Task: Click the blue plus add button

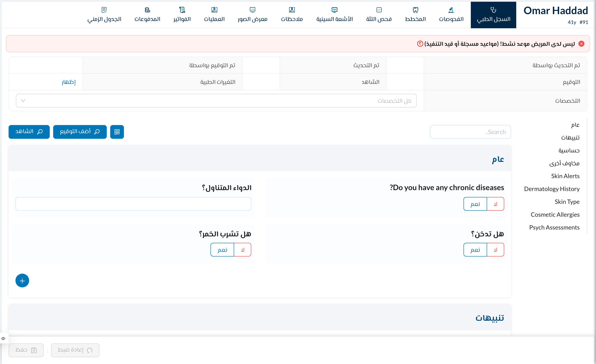Action: [22, 281]
